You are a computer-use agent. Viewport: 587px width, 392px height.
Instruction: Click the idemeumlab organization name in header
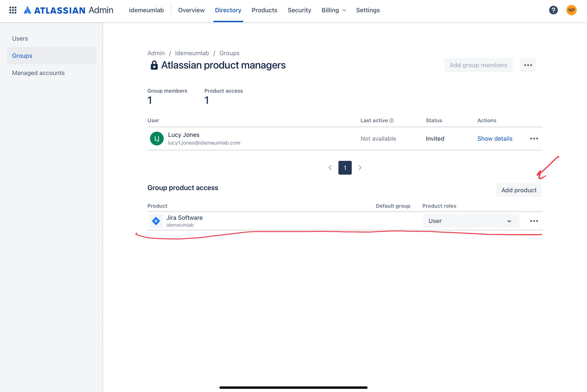(146, 10)
